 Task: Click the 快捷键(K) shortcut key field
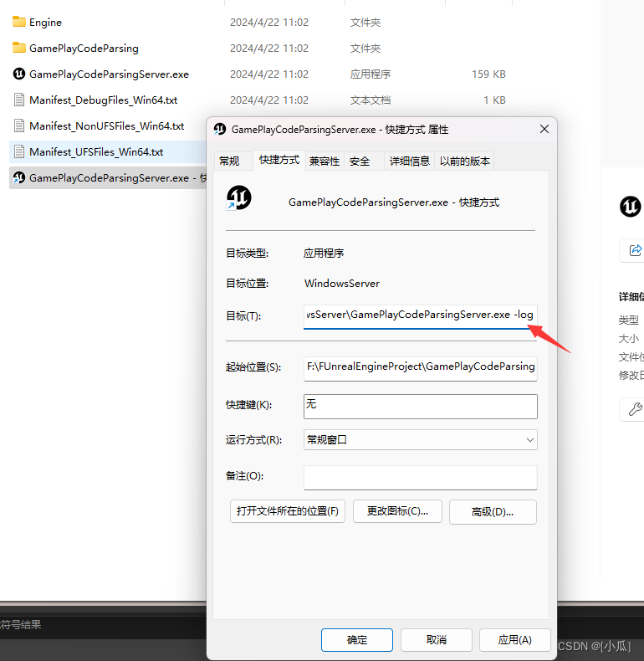(x=420, y=407)
